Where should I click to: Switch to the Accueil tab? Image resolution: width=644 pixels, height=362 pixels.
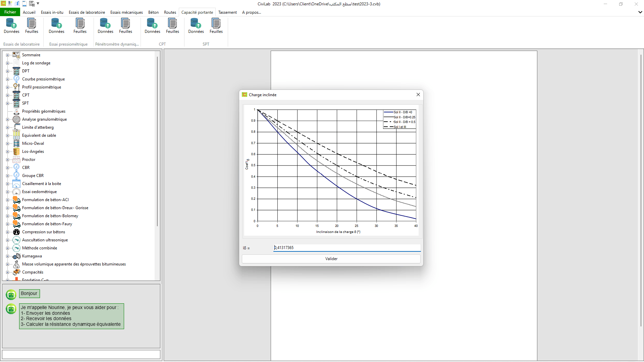click(x=29, y=12)
